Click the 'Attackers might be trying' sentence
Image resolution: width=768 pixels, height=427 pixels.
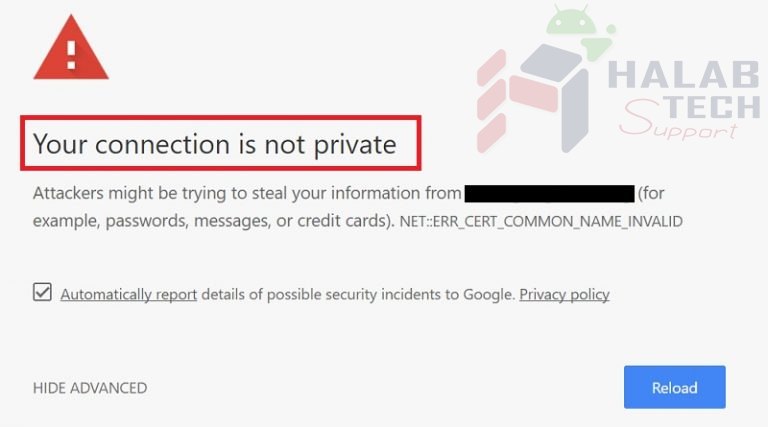pos(247,193)
